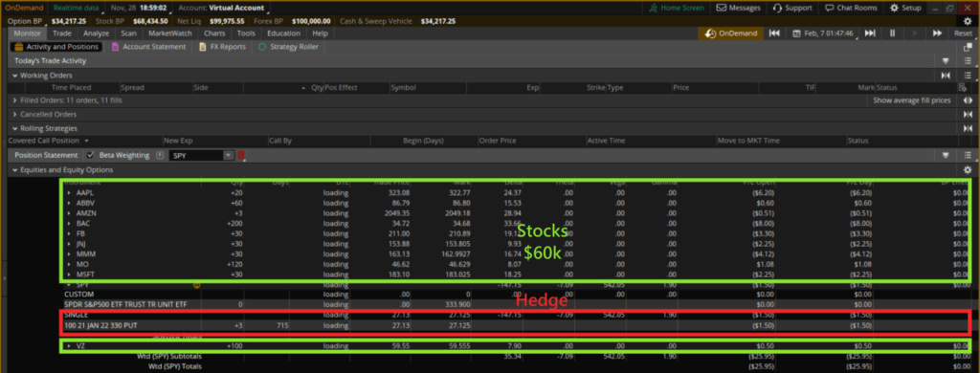The image size is (980, 373).
Task: Expand the AMZN position row
Action: click(x=69, y=213)
